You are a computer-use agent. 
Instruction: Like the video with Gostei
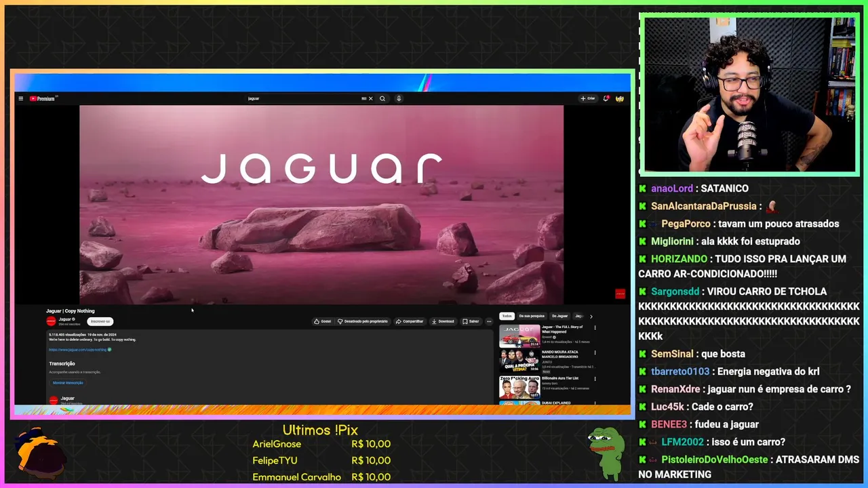(323, 321)
